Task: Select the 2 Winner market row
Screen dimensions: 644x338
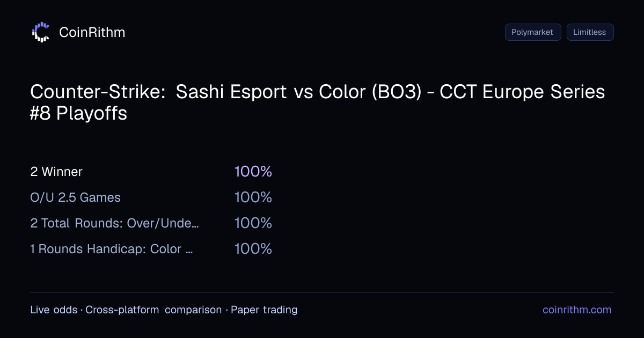Action: tap(151, 172)
